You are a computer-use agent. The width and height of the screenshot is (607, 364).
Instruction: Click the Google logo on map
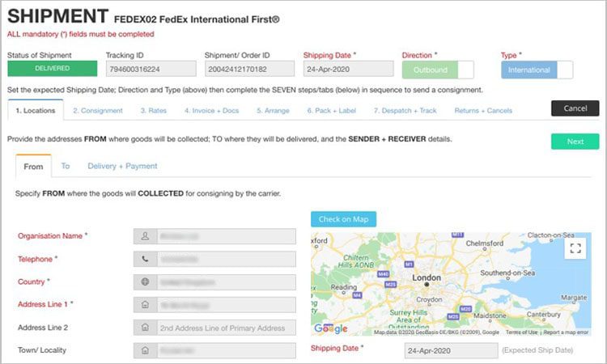(330, 328)
